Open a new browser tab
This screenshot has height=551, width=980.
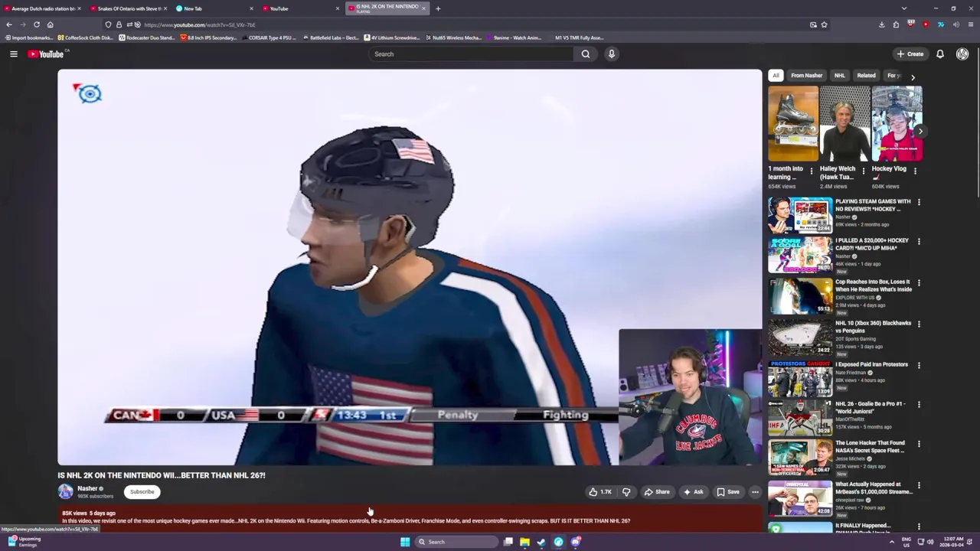[438, 8]
